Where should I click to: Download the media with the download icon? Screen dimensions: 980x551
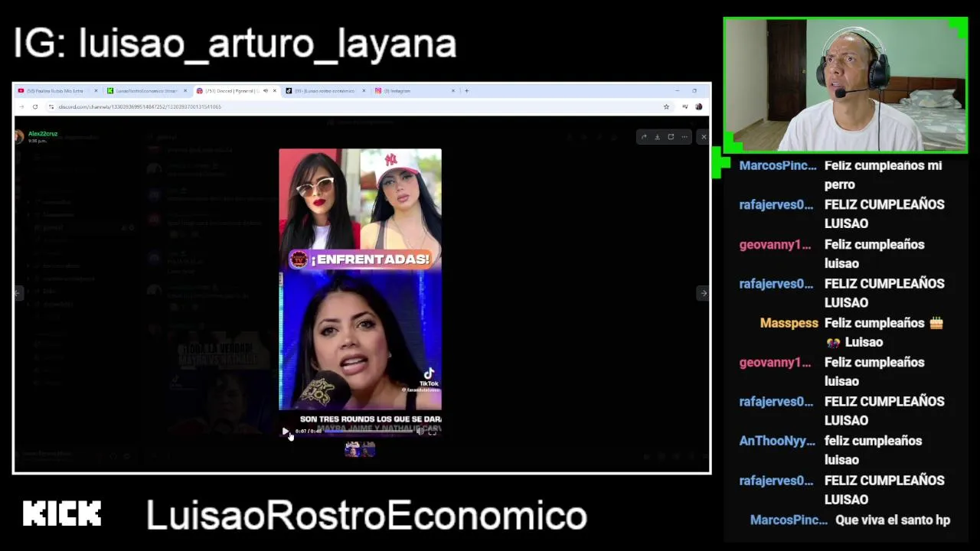(x=658, y=137)
